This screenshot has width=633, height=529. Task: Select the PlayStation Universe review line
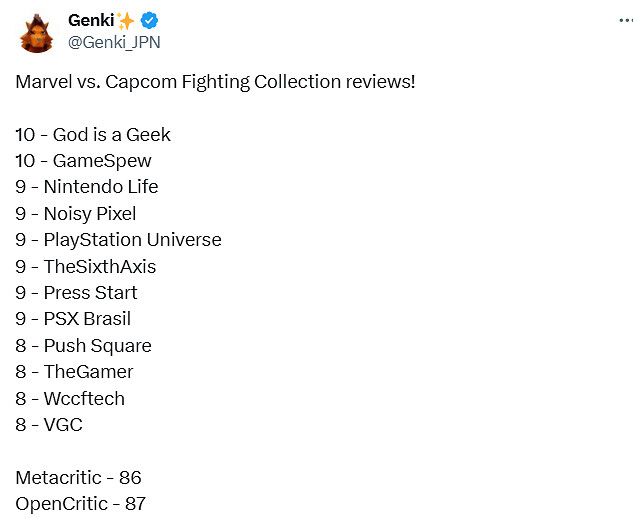pos(118,240)
